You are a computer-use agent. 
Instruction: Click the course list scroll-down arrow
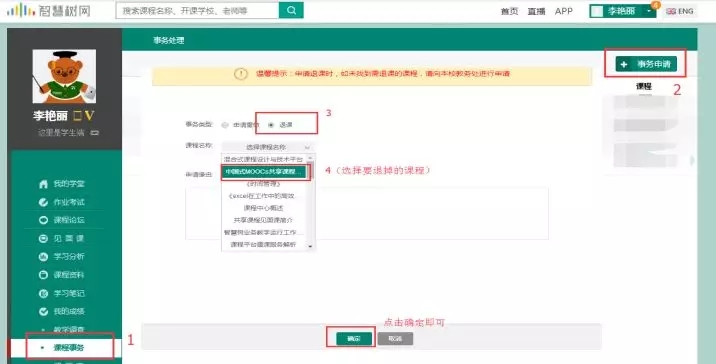point(311,247)
